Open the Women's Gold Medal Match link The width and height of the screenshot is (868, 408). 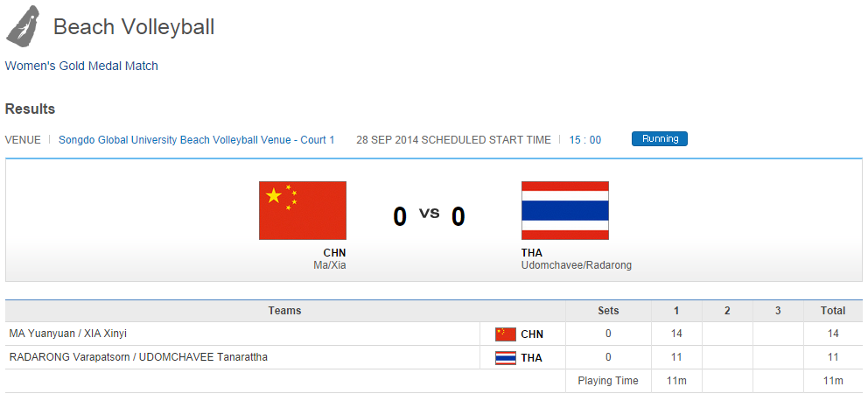click(x=81, y=66)
